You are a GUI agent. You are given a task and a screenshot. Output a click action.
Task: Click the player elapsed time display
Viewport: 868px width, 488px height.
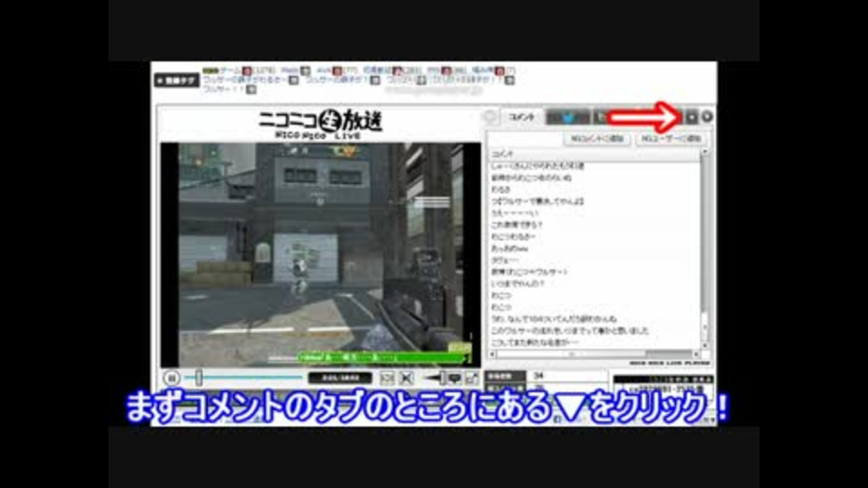coord(341,378)
